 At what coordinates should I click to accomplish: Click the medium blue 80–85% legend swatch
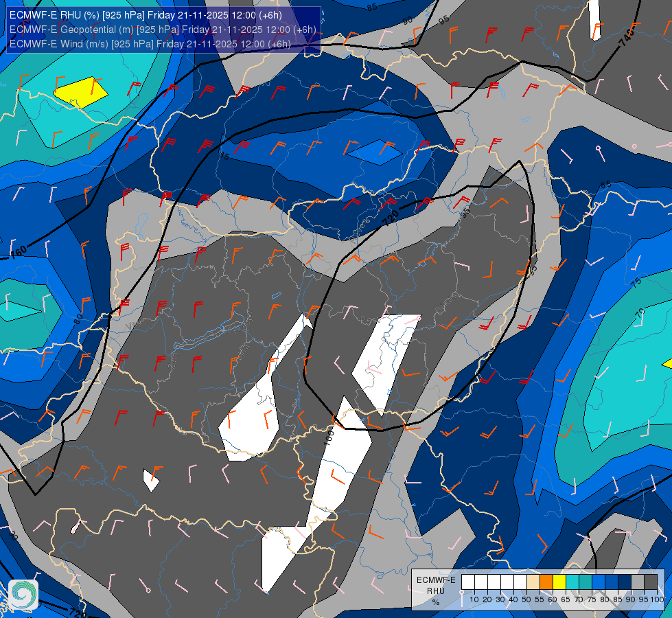click(612, 582)
